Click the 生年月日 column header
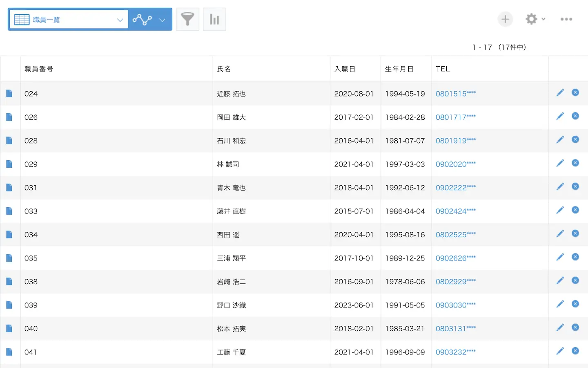The image size is (588, 368). coord(399,69)
